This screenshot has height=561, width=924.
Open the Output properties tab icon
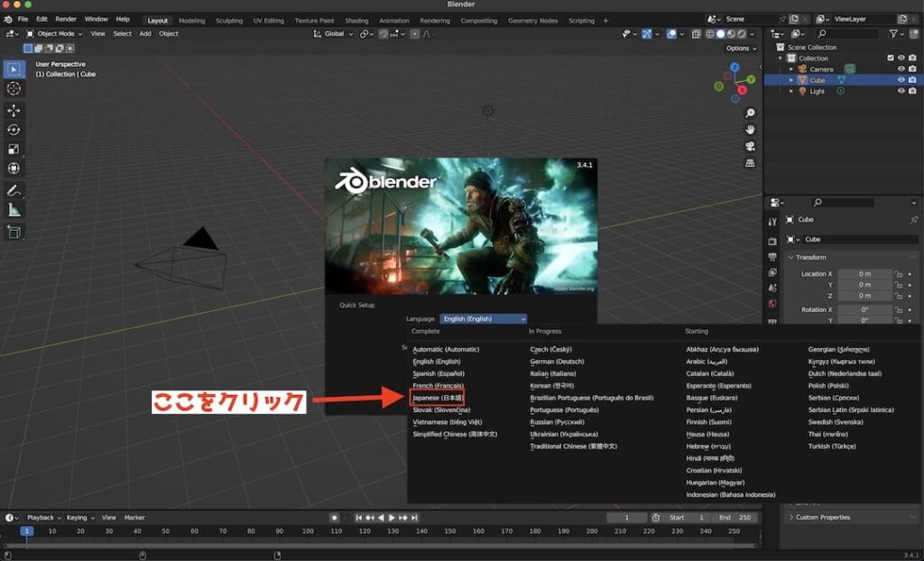(x=772, y=258)
